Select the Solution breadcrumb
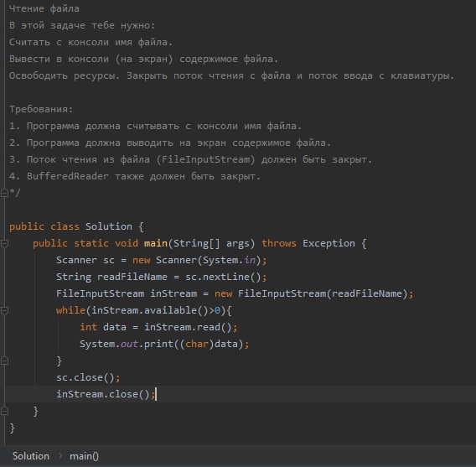The image size is (476, 467). point(31,456)
